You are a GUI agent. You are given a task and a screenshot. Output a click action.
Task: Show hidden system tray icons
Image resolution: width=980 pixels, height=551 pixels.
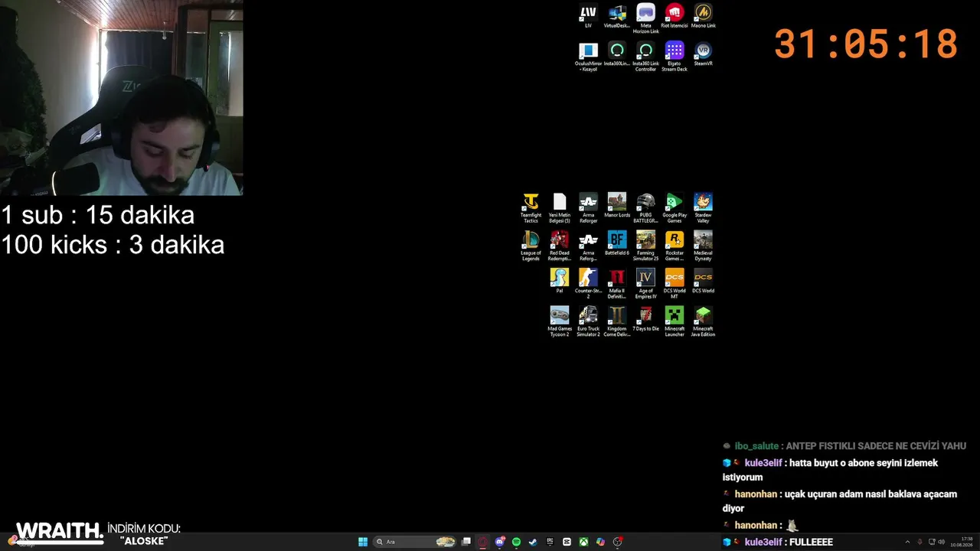[908, 542]
